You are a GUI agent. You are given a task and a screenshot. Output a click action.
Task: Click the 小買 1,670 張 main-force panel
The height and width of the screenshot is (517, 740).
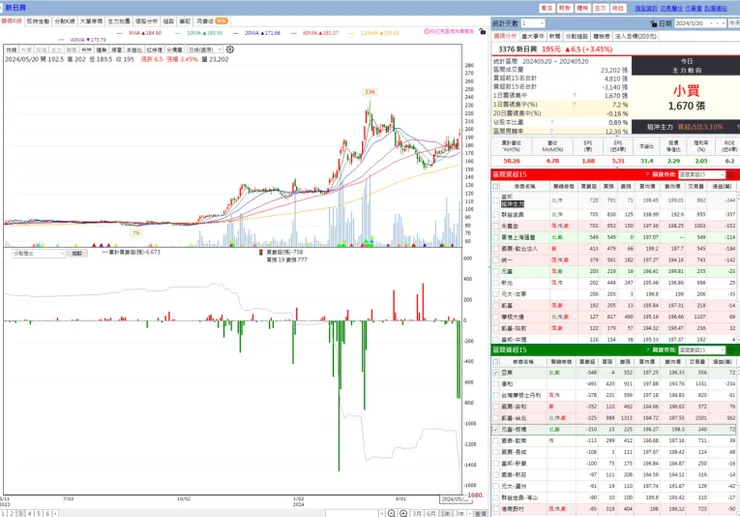coord(686,98)
